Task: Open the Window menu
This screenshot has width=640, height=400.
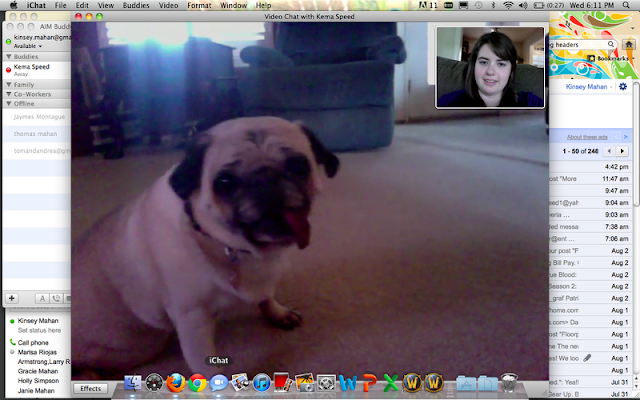Action: click(233, 5)
